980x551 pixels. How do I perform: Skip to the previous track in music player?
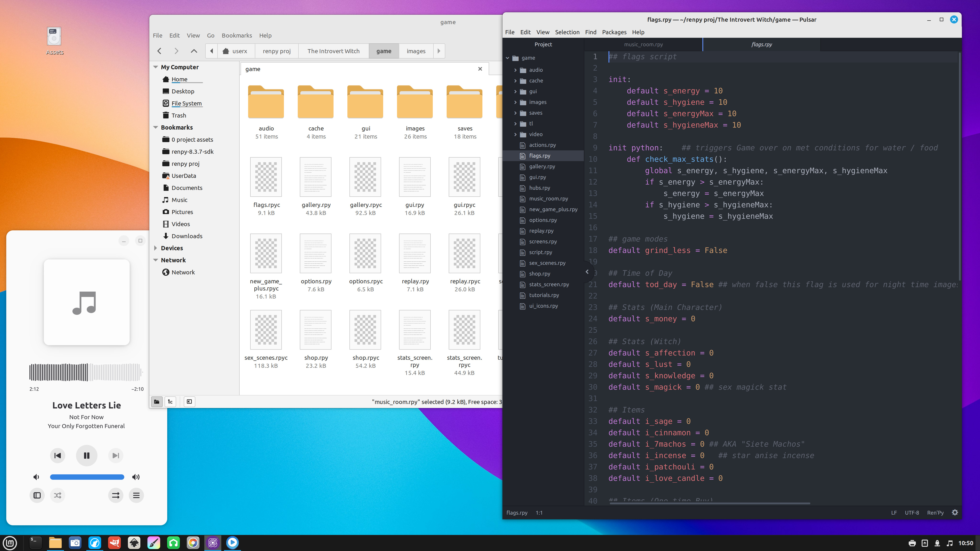(x=58, y=455)
